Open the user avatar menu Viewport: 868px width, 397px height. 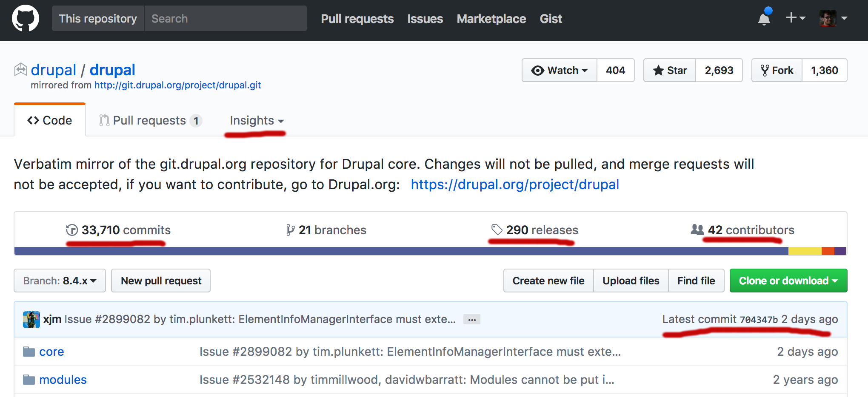click(x=833, y=18)
